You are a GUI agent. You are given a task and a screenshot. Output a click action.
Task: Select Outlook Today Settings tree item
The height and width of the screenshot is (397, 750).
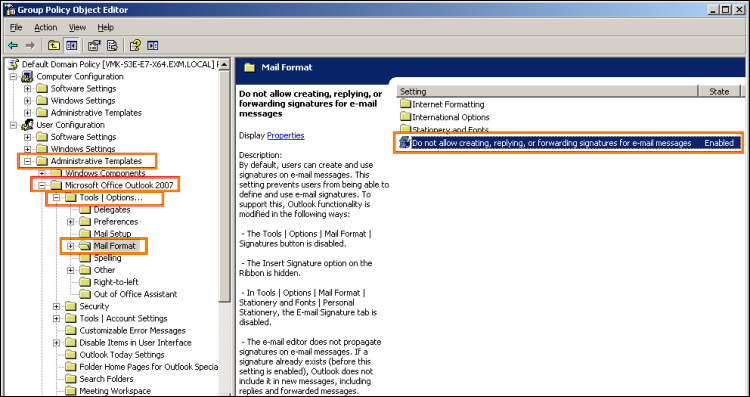[x=121, y=355]
